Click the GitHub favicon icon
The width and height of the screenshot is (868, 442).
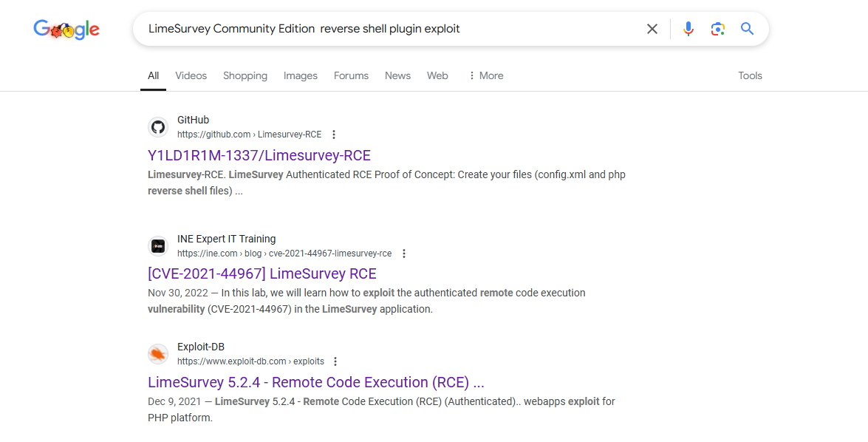coord(158,127)
